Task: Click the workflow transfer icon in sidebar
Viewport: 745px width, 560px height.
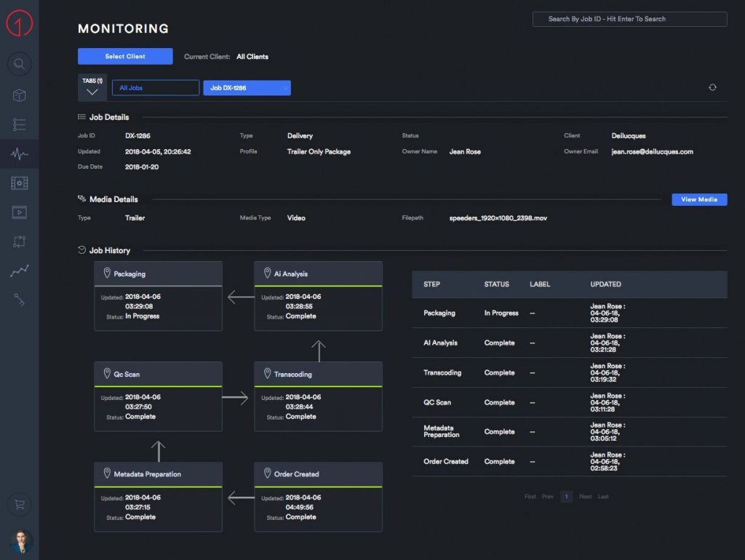Action: [x=20, y=241]
